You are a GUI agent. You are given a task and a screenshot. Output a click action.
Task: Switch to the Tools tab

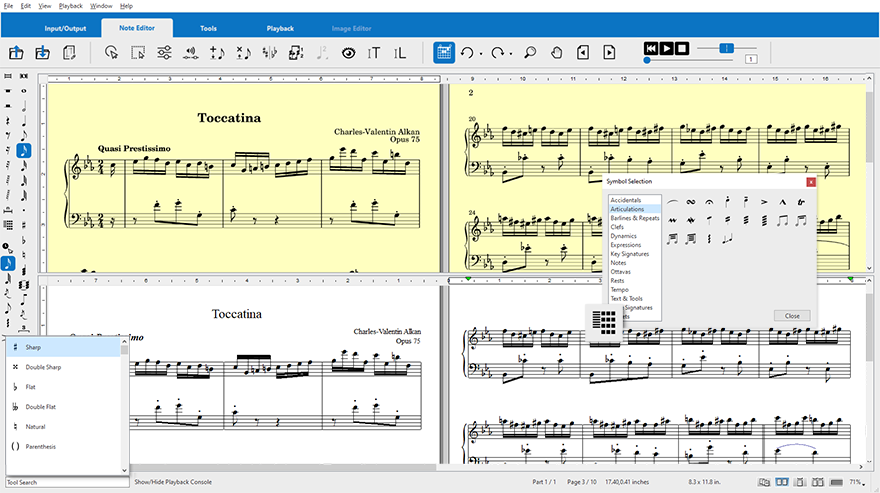click(x=208, y=28)
